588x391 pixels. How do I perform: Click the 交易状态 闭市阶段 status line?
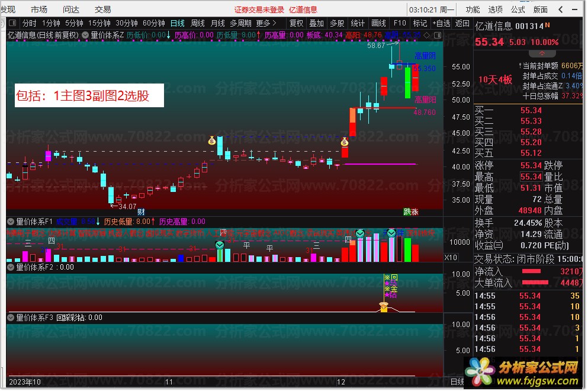coord(528,259)
